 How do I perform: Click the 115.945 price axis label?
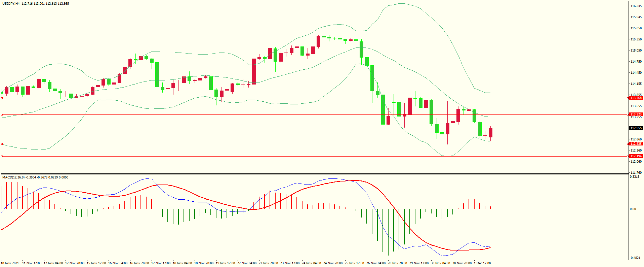pyautogui.click(x=636, y=17)
